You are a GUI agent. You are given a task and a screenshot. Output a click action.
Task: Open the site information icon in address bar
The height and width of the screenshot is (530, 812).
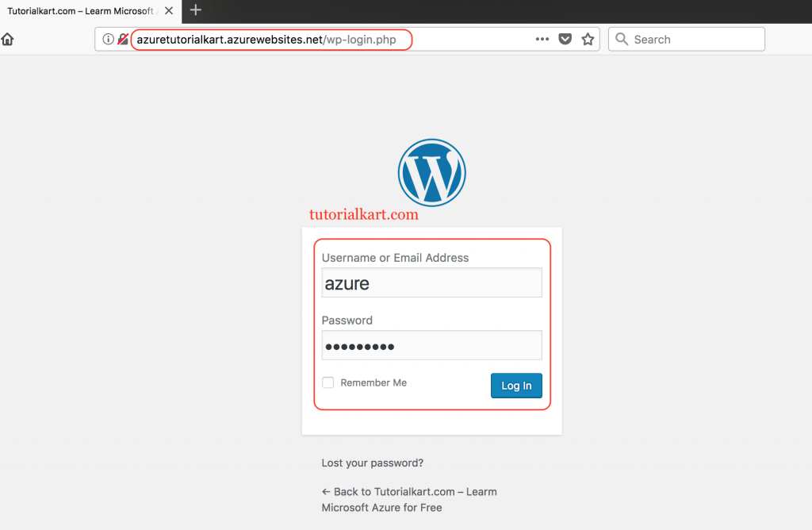point(108,39)
